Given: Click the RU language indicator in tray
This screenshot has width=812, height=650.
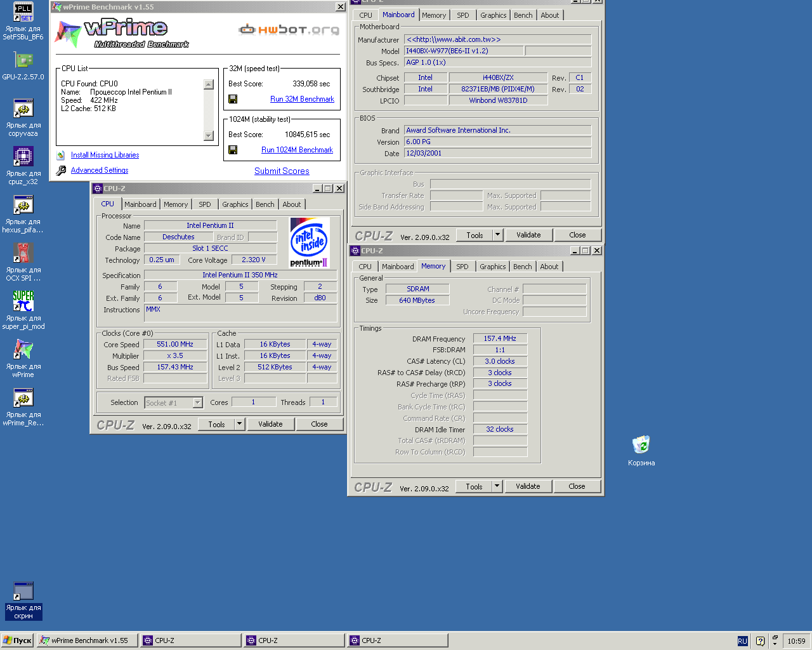Looking at the screenshot, I should [743, 641].
